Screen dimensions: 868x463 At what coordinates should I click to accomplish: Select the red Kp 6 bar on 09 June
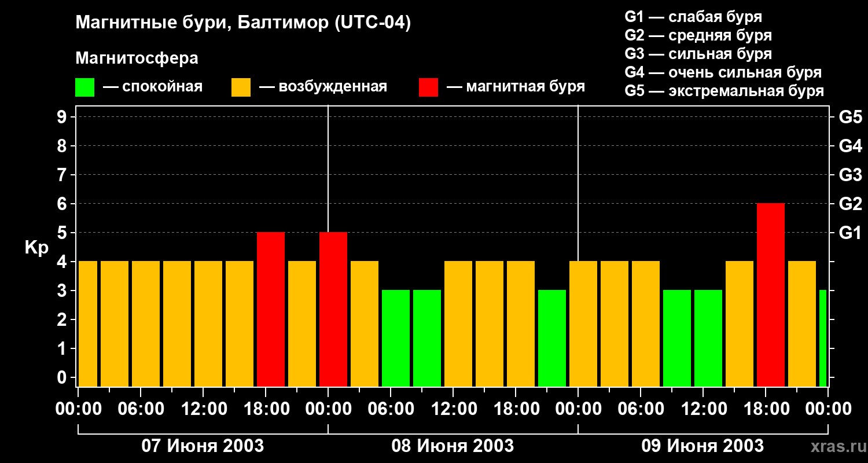click(x=770, y=295)
